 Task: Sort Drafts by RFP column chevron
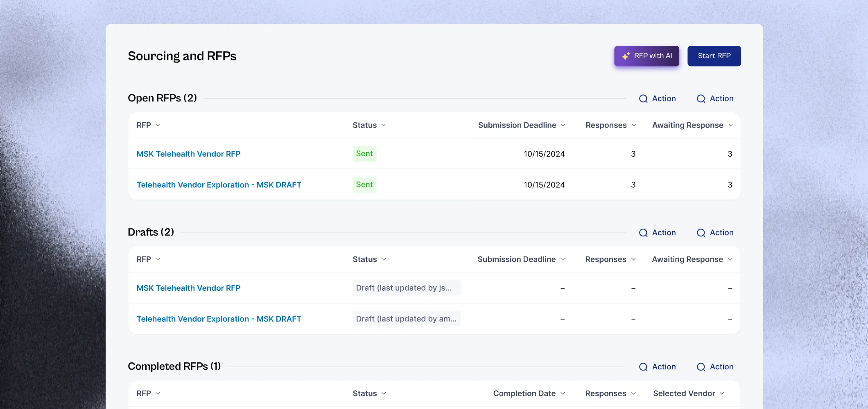158,259
